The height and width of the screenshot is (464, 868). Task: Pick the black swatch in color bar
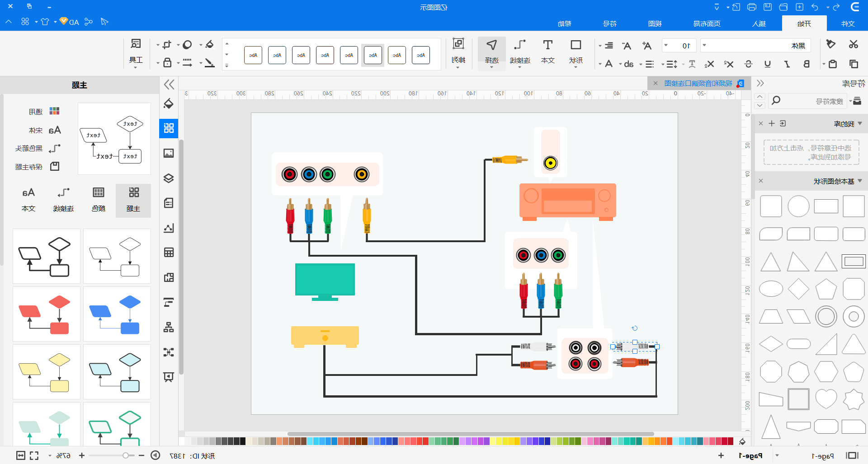tap(243, 441)
